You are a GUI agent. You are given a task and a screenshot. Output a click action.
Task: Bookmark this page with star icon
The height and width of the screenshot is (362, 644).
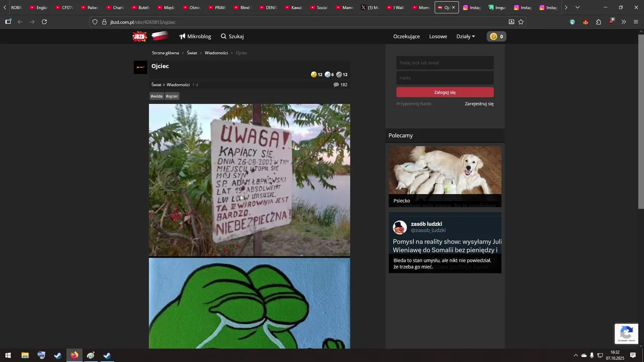521,22
